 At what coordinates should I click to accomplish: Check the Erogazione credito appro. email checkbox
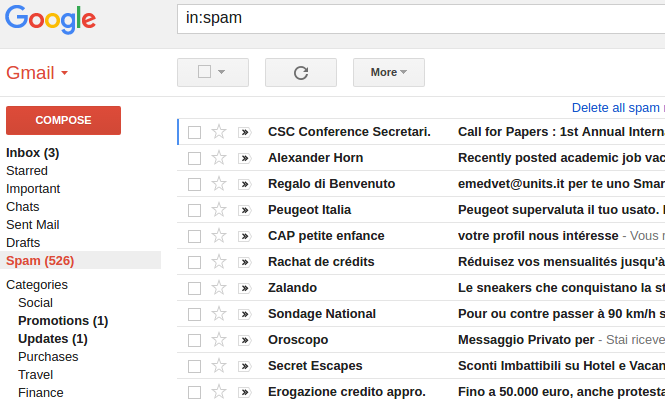[x=194, y=392]
